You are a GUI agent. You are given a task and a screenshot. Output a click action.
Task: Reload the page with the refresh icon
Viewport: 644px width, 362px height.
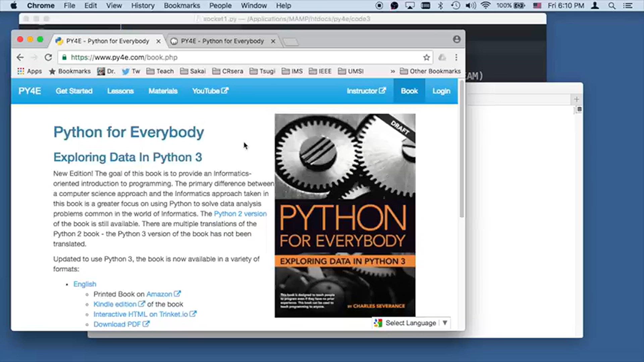click(x=48, y=57)
